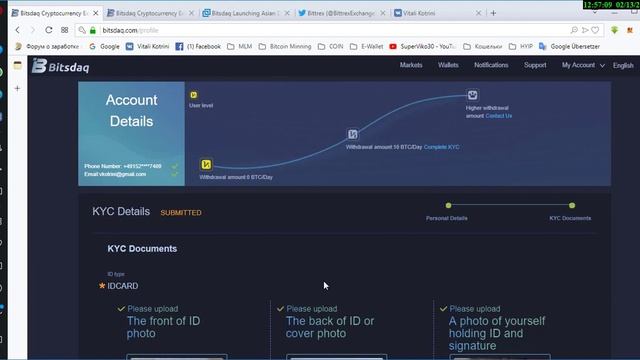Switch to the second Bitsdaq Cryptocurrency tab

(x=150, y=13)
